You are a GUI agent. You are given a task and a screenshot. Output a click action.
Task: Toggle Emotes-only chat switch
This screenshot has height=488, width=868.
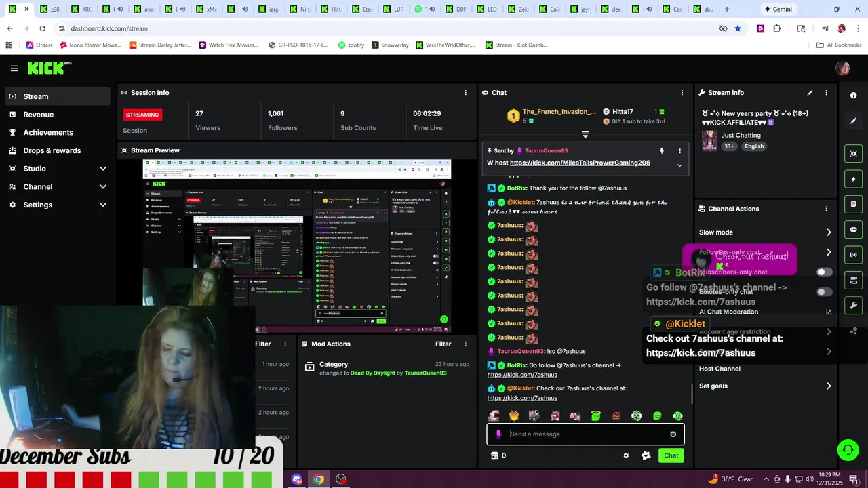(824, 292)
